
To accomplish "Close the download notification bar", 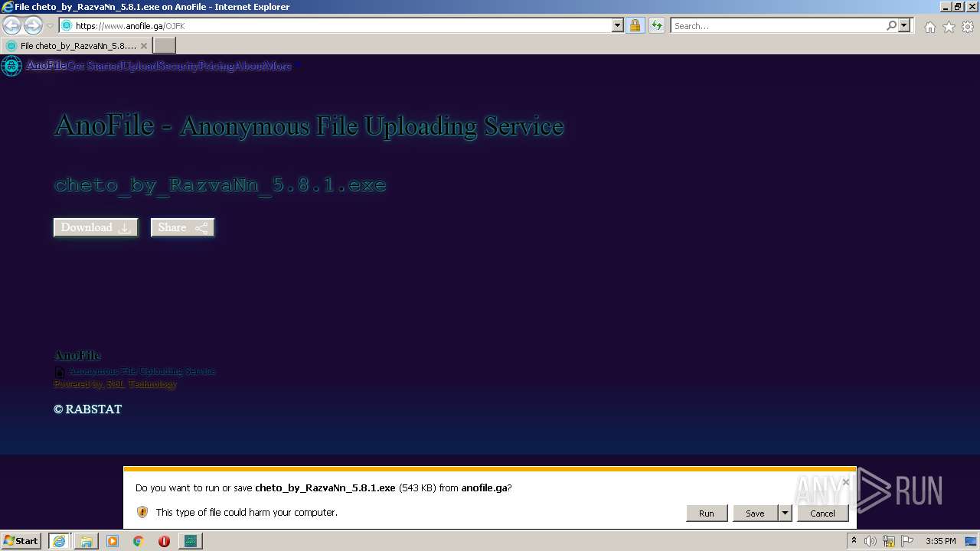I will point(845,482).
